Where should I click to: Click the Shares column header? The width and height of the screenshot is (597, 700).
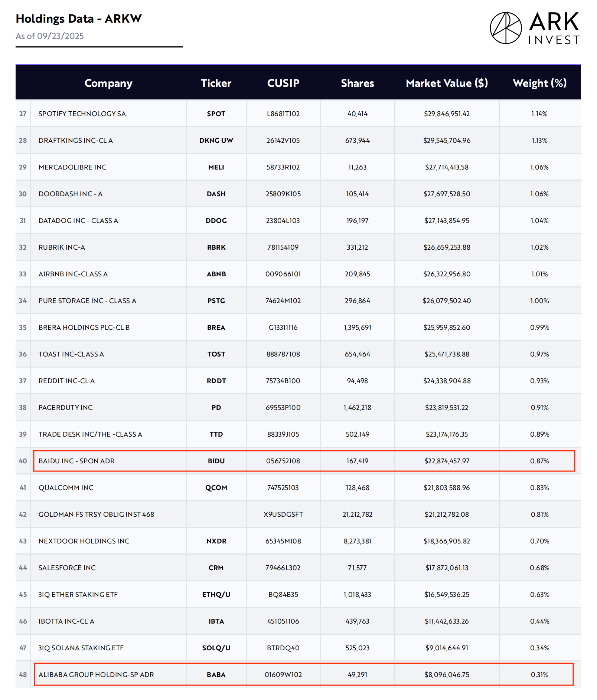pos(358,83)
